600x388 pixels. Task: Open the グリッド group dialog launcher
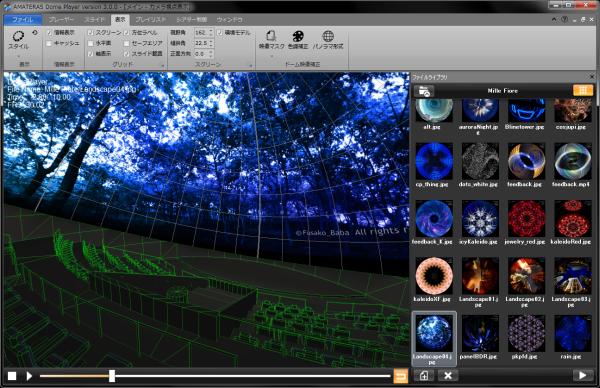tap(162, 65)
